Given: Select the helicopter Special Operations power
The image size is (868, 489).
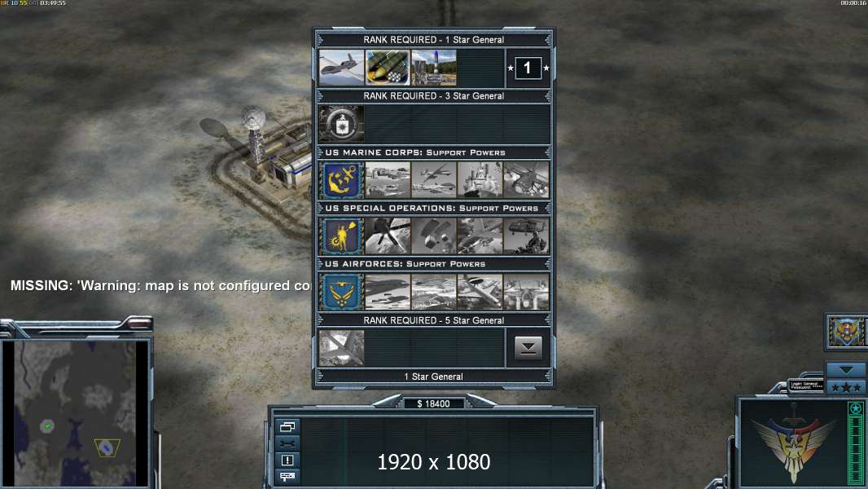Looking at the screenshot, I should point(527,236).
